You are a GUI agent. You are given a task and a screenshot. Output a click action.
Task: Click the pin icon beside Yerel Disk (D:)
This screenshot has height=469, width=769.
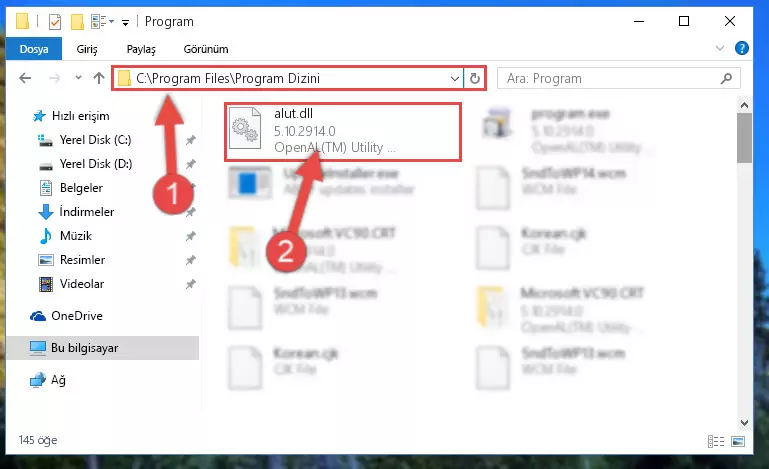[x=190, y=164]
